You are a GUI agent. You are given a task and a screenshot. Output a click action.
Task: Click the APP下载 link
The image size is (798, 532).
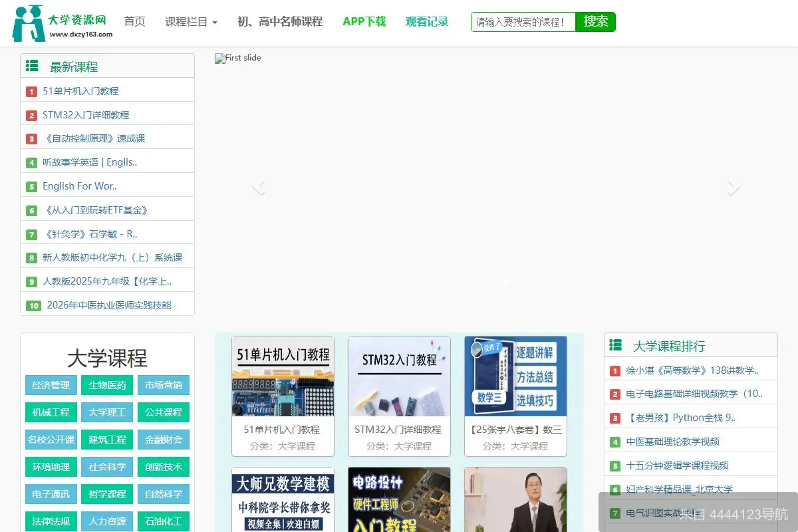(x=364, y=22)
